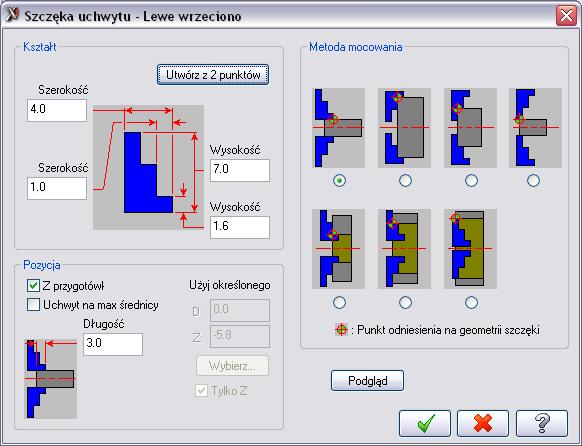
Task: Click the Z field showing -5.8
Action: click(240, 337)
